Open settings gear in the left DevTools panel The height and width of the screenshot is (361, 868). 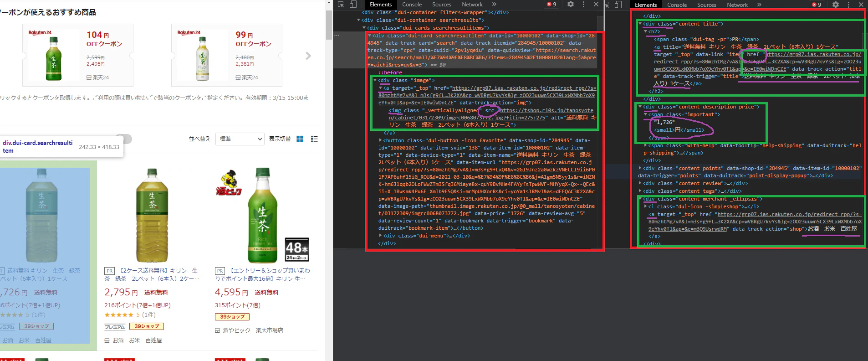click(x=571, y=5)
